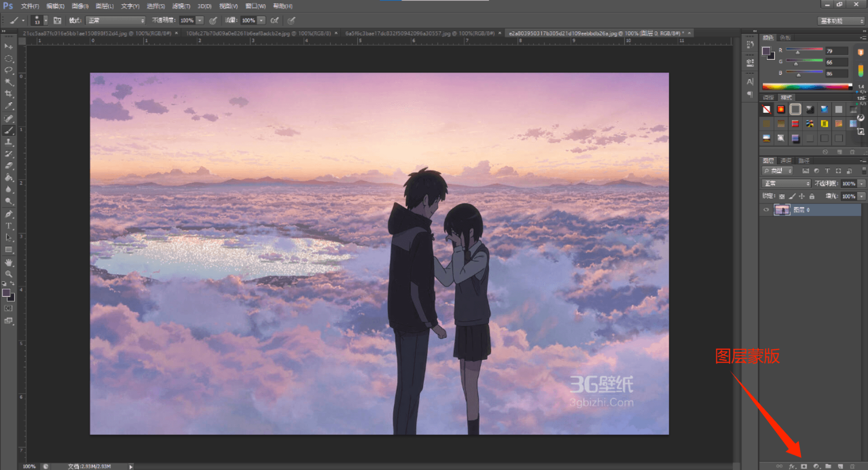Pick color from spectrum ramp
This screenshot has width=868, height=470.
[807, 86]
